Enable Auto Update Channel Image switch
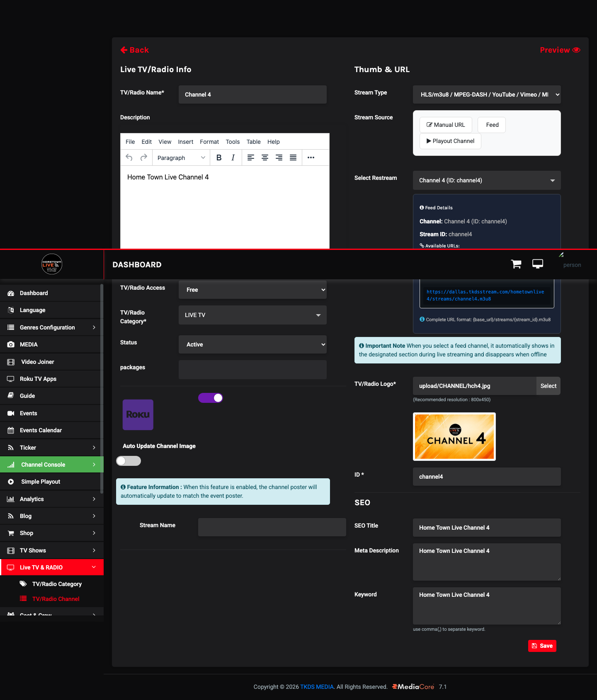Viewport: 597px width, 700px height. point(129,461)
